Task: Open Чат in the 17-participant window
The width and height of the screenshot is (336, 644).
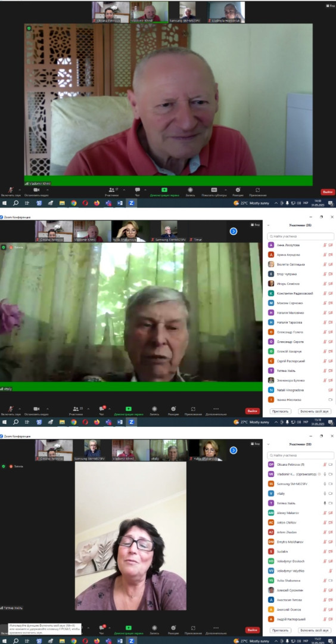Action: [x=137, y=191]
